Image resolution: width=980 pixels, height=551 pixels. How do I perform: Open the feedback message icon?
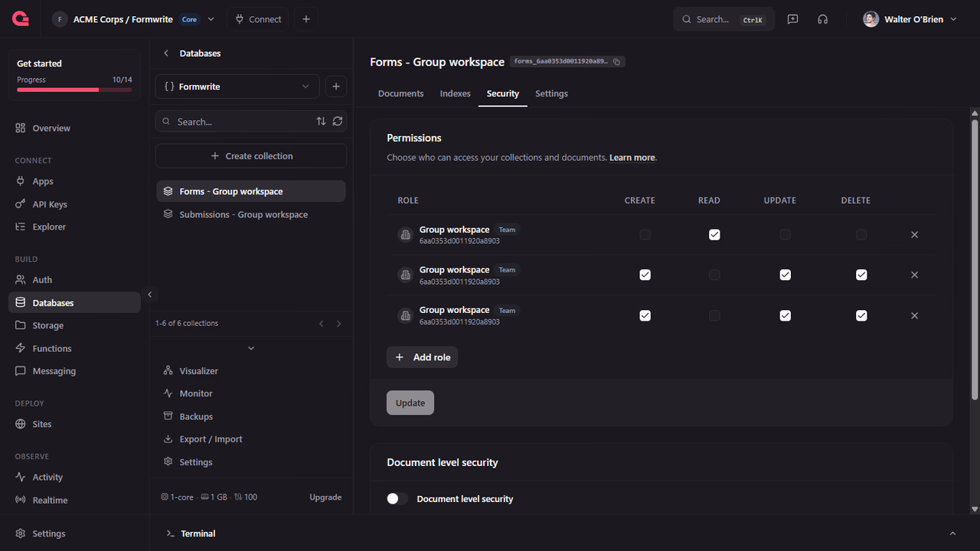[x=792, y=19]
